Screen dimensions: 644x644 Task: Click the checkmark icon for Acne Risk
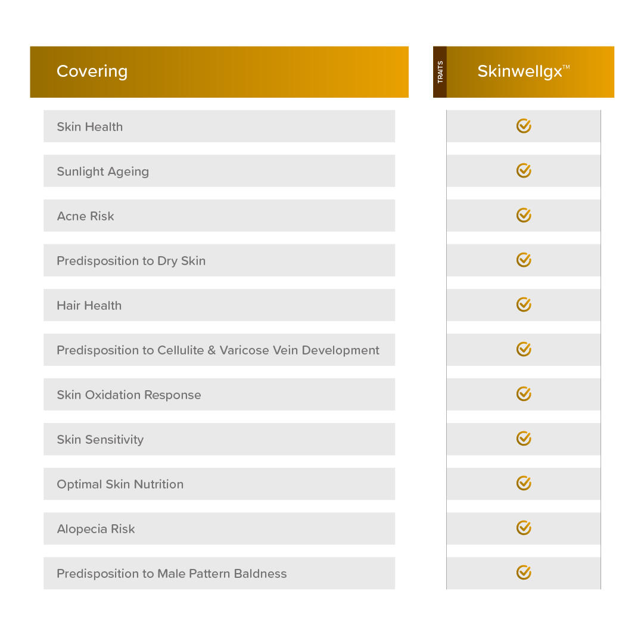click(524, 215)
